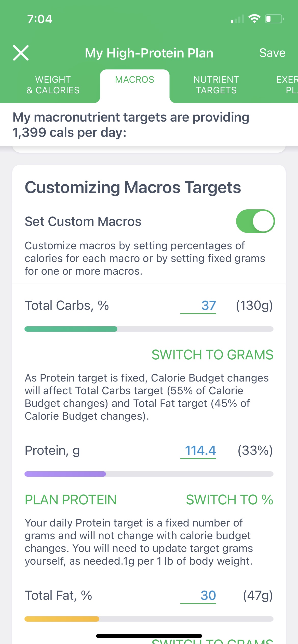The image size is (298, 644).
Task: Tap the cellular signal bars icon
Action: 237,19
